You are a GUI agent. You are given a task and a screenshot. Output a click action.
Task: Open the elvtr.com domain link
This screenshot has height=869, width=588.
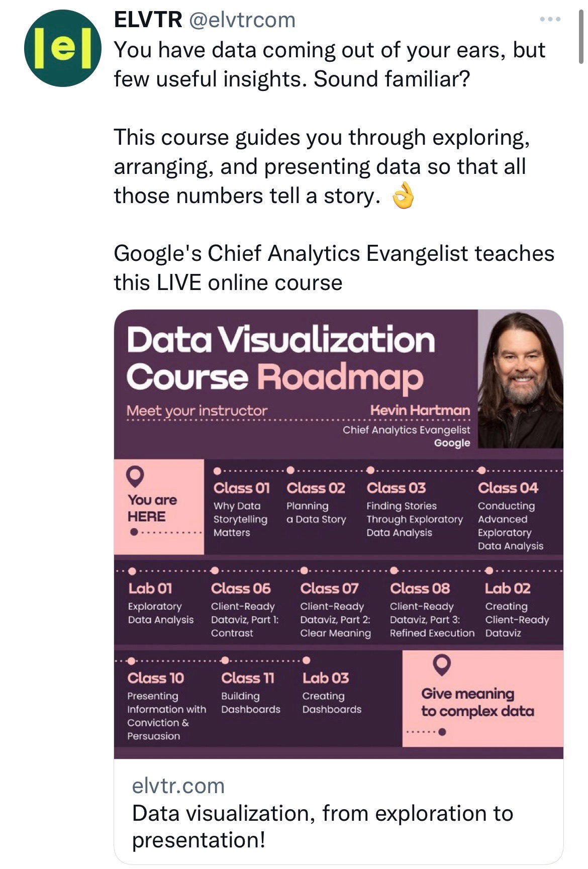178,786
